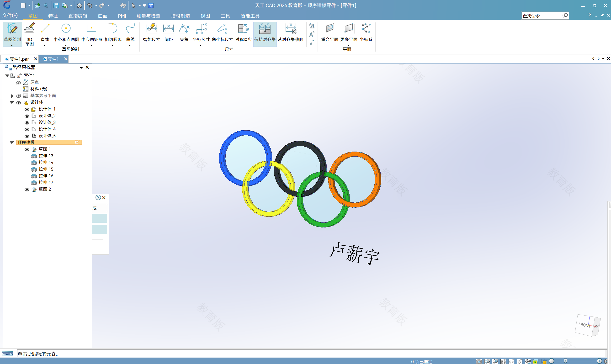Select 材料 (无) tree entry
This screenshot has height=364, width=611.
[x=39, y=89]
